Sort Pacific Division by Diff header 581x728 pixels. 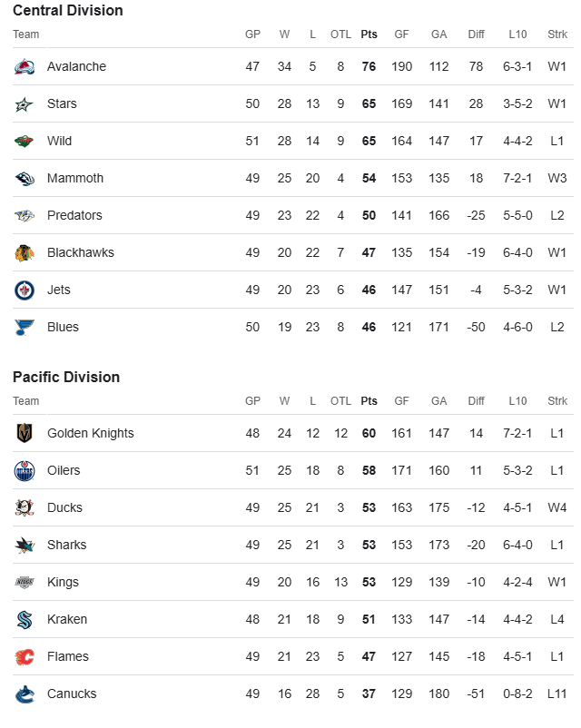point(476,400)
